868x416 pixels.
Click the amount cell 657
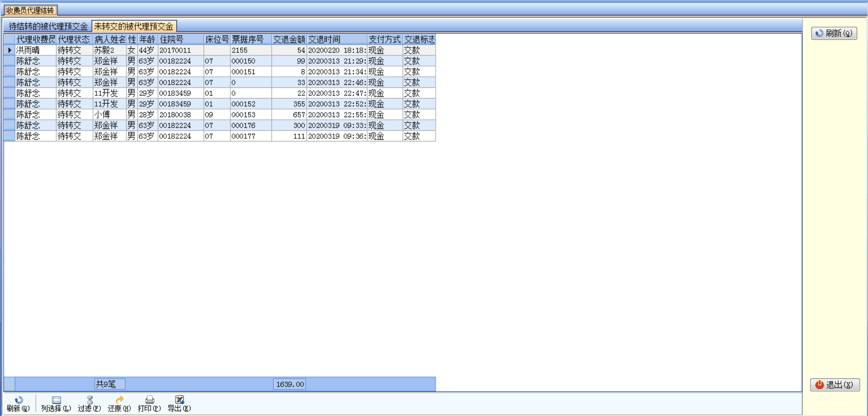point(289,115)
